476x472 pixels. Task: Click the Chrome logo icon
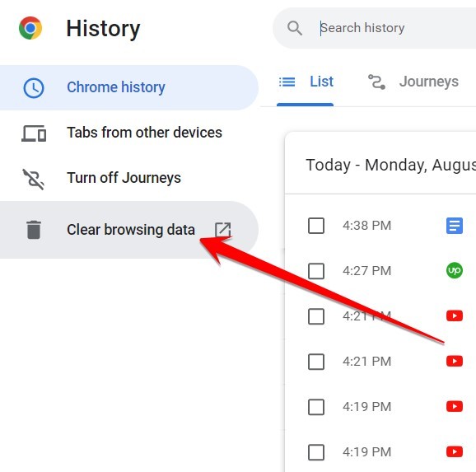30,28
